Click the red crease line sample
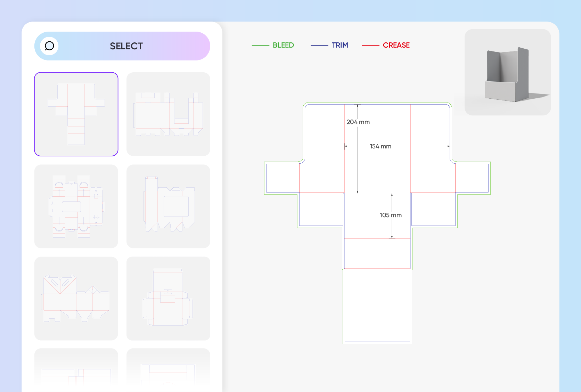Viewport: 581px width, 392px height. coord(370,45)
